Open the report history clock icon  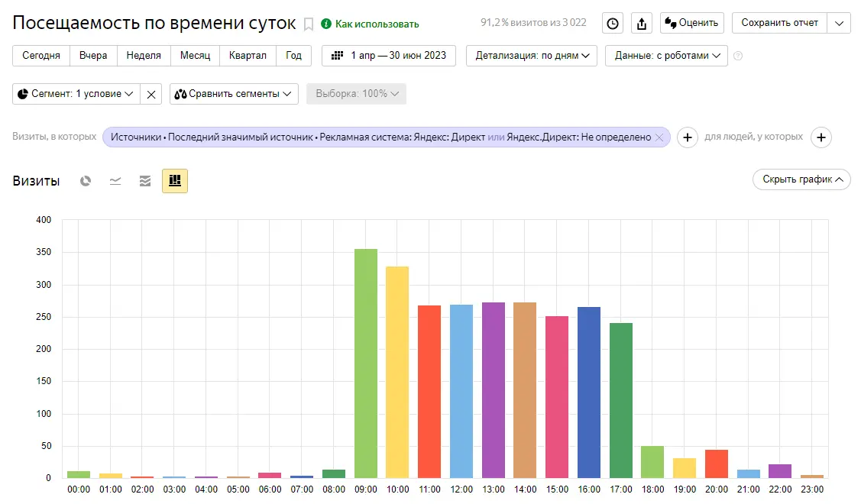[613, 23]
